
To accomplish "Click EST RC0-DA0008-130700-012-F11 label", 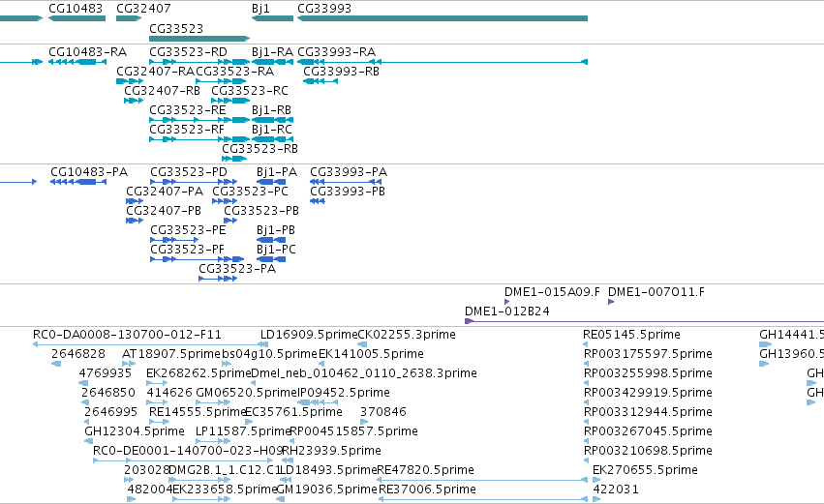I will [x=127, y=335].
